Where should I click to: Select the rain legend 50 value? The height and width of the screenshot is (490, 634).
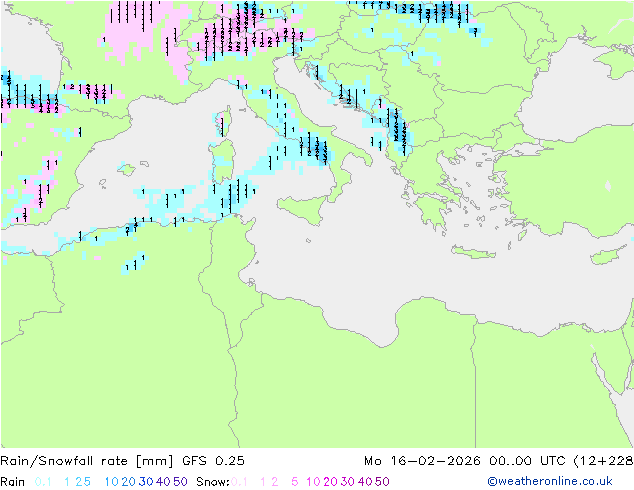coord(180,482)
